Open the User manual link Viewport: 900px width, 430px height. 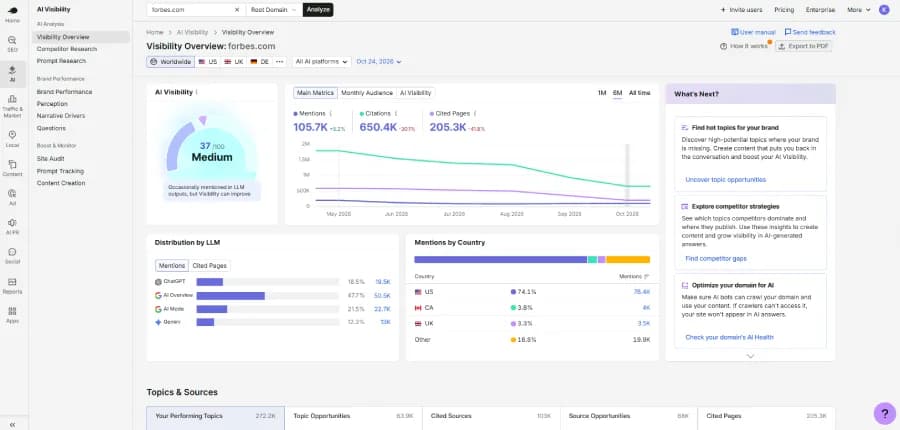(x=753, y=32)
